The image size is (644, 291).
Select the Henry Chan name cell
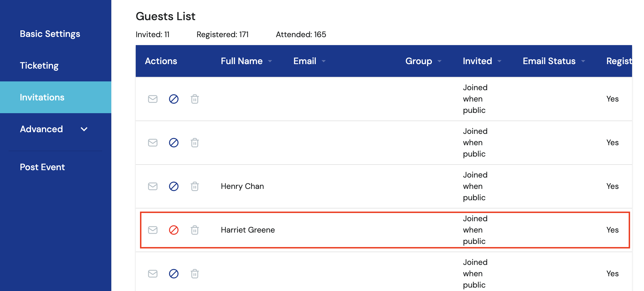click(242, 186)
